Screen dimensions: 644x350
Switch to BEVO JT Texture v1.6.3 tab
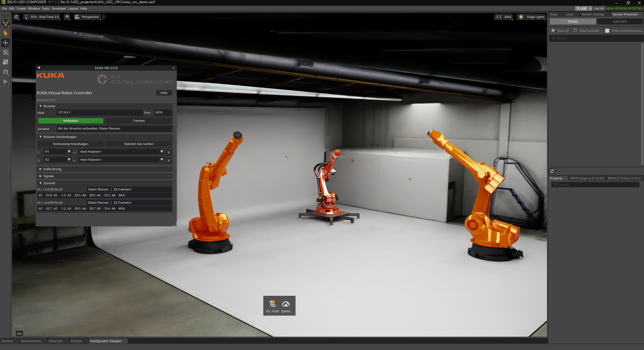point(624,178)
